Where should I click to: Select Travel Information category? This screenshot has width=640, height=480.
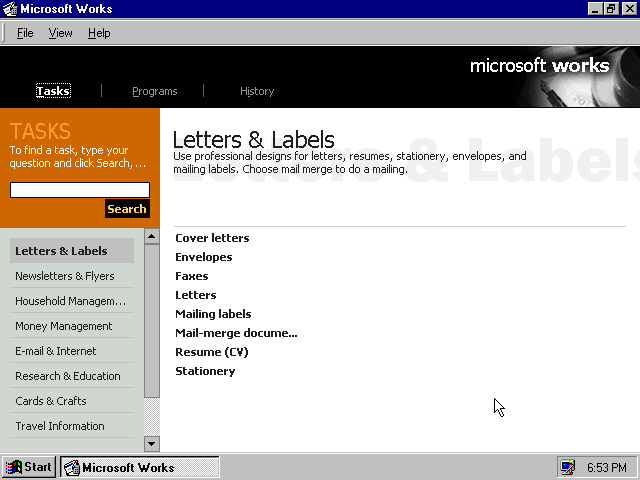pyautogui.click(x=72, y=426)
